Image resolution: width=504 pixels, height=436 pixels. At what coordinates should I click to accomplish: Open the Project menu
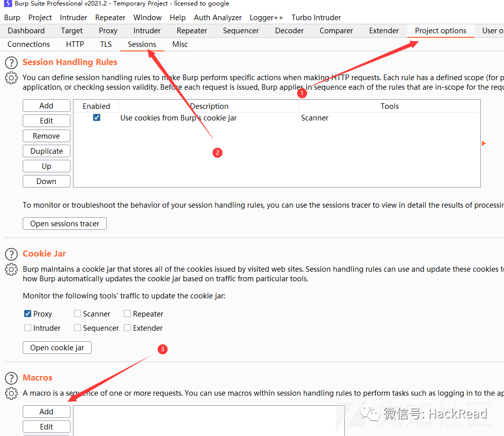click(x=40, y=18)
